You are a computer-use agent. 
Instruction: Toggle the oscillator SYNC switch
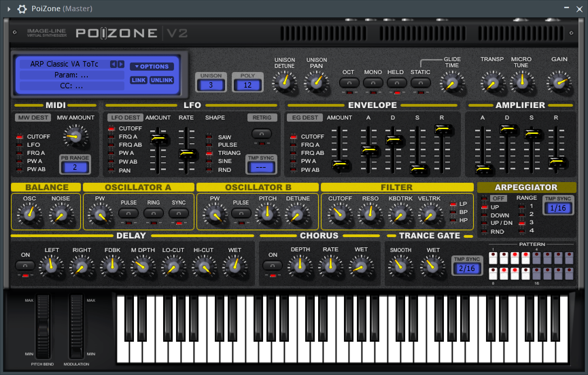[x=179, y=213]
